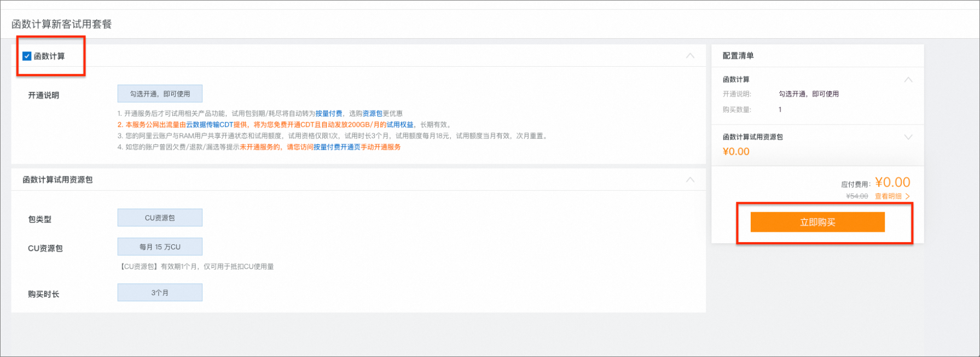Image resolution: width=980 pixels, height=357 pixels.
Task: Select the 勾选开通，即可使用 option
Action: coord(160,93)
